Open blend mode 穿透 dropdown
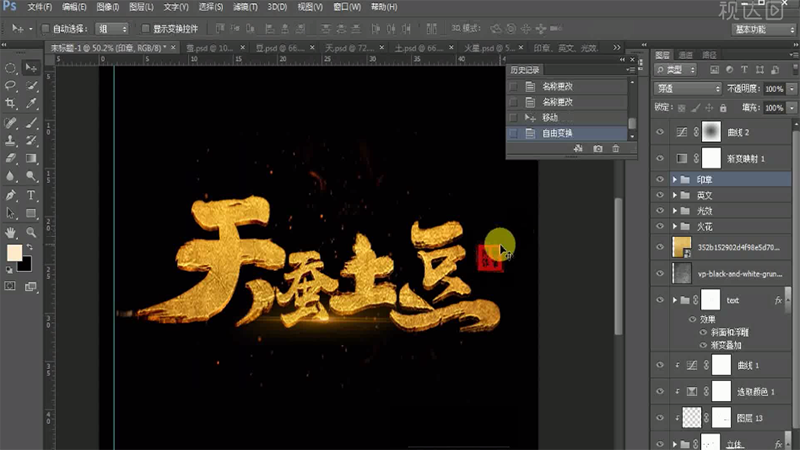The image size is (800, 450). pyautogui.click(x=687, y=88)
